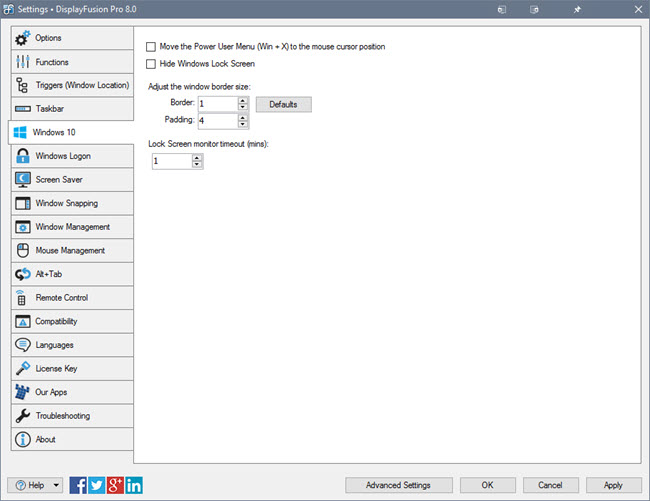Screen dimensions: 650x501
Task: Click the Remote Control icon
Action: click(21, 298)
